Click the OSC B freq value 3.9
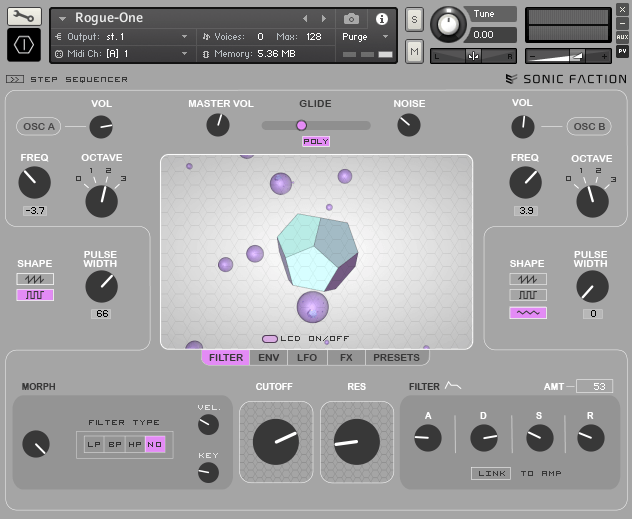Viewport: 632px width, 519px height. 526,210
